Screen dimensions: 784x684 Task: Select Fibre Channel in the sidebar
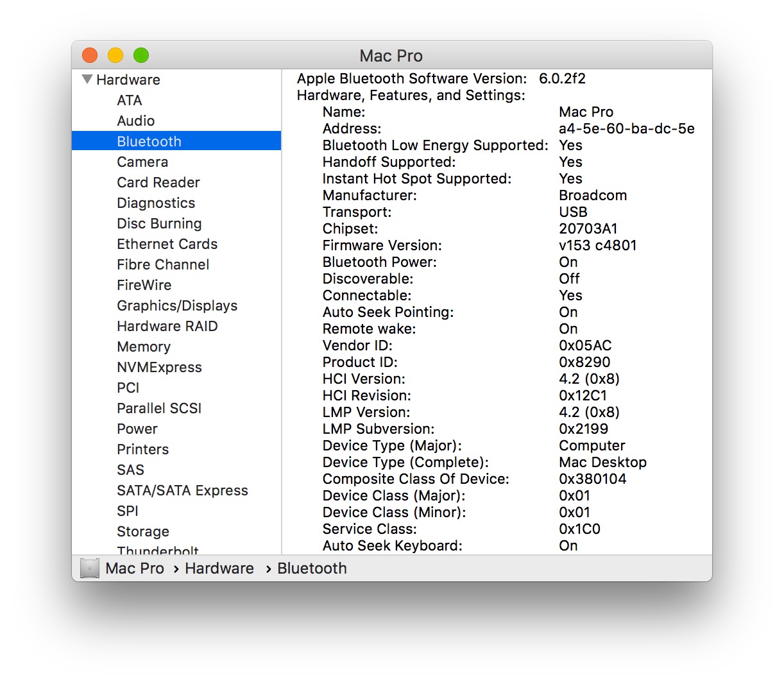163,264
